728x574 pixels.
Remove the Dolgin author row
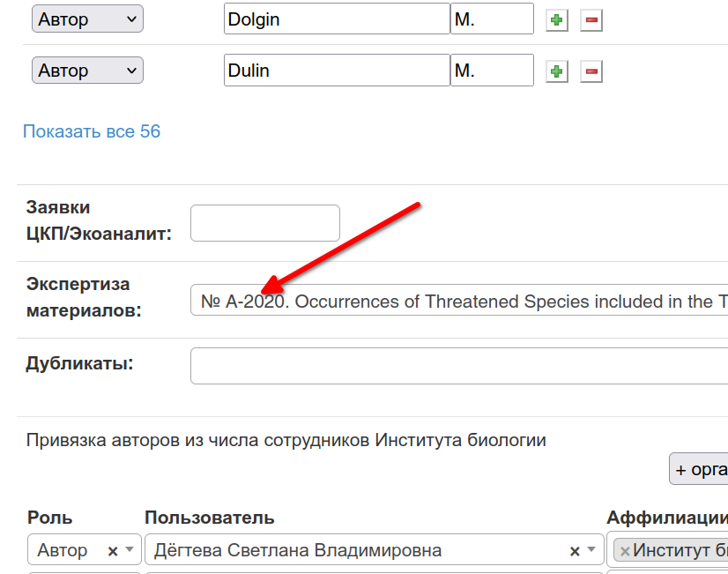(x=591, y=20)
